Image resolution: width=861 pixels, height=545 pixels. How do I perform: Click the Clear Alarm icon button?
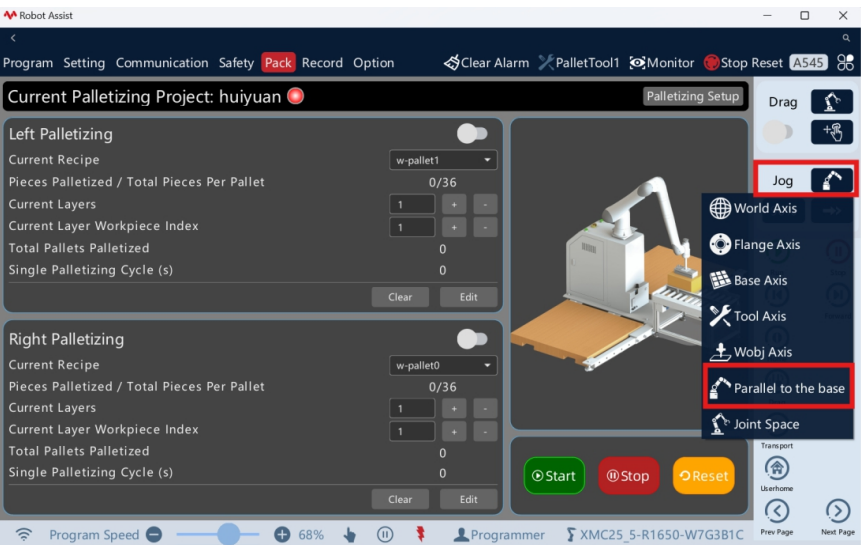coord(487,63)
